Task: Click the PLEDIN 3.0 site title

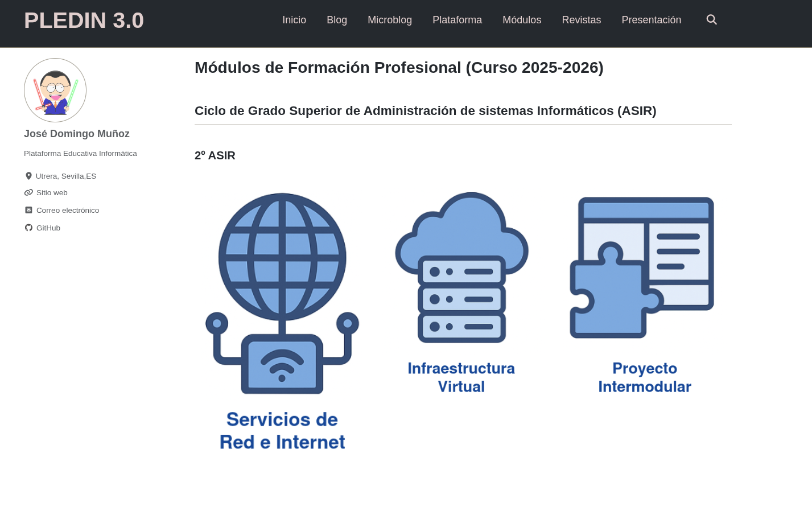Action: click(x=84, y=20)
